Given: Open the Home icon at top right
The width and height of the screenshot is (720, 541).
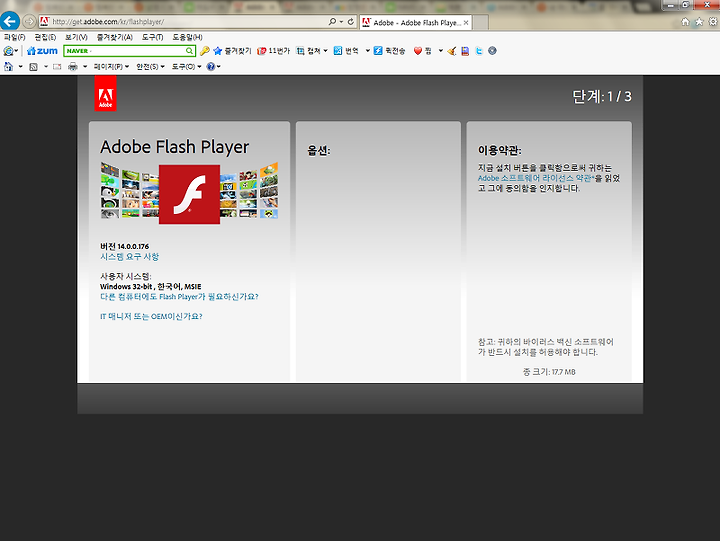Looking at the screenshot, I should click(x=685, y=22).
